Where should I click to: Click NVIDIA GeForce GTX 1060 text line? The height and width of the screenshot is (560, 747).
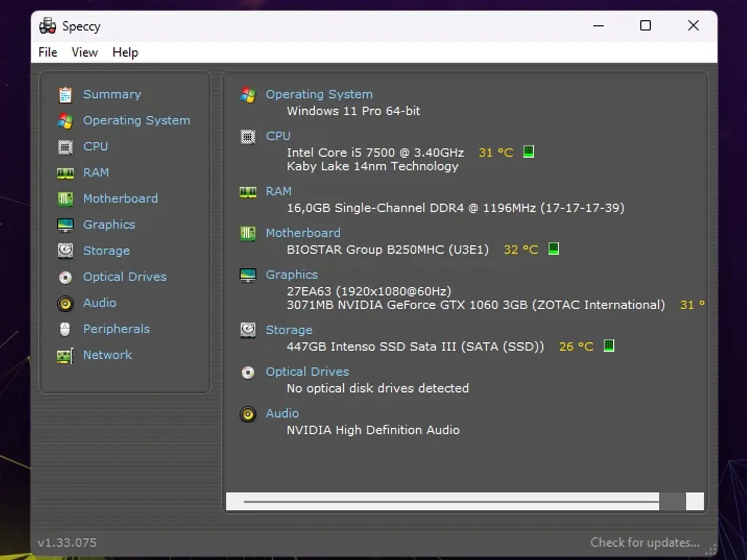(476, 305)
